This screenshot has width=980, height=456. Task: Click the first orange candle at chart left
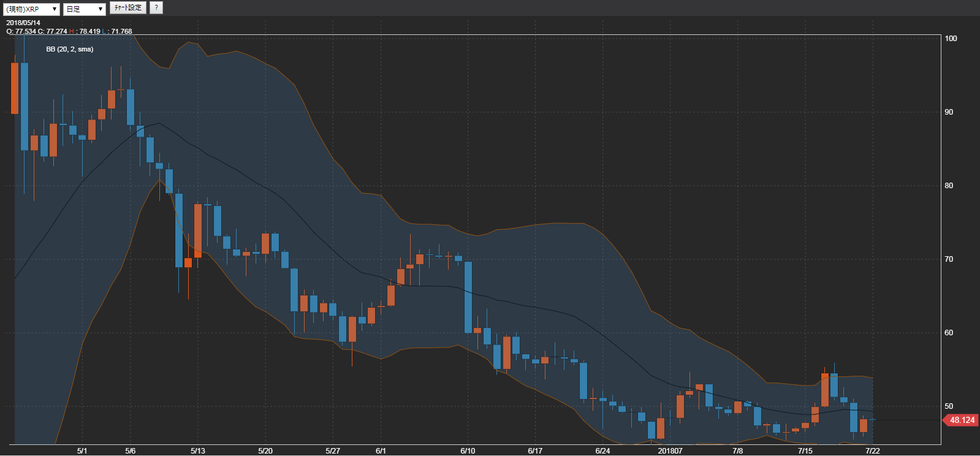pyautogui.click(x=15, y=88)
